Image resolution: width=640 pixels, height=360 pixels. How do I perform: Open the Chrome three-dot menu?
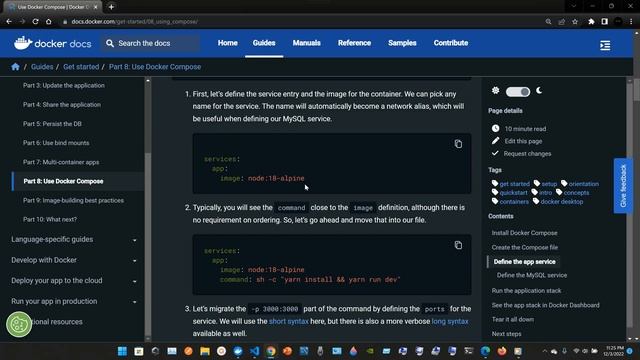631,22
